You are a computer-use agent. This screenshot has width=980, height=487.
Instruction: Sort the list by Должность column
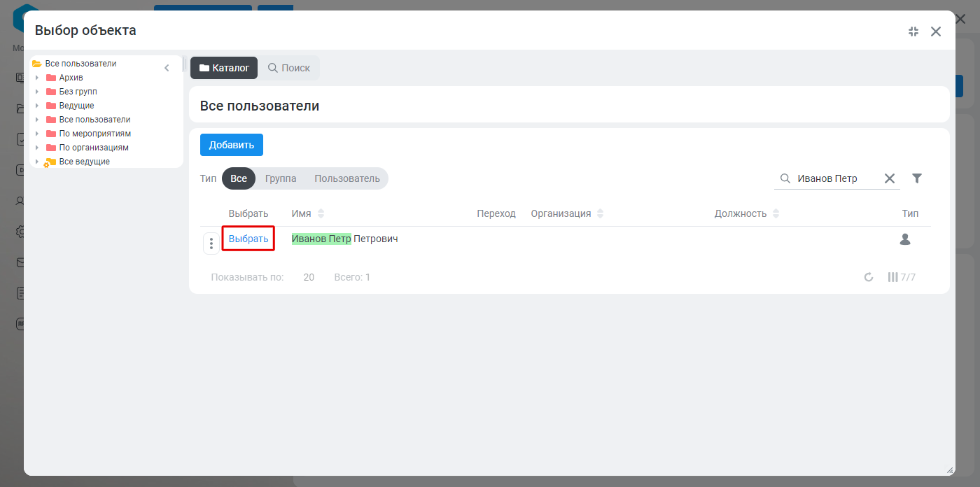(x=776, y=213)
